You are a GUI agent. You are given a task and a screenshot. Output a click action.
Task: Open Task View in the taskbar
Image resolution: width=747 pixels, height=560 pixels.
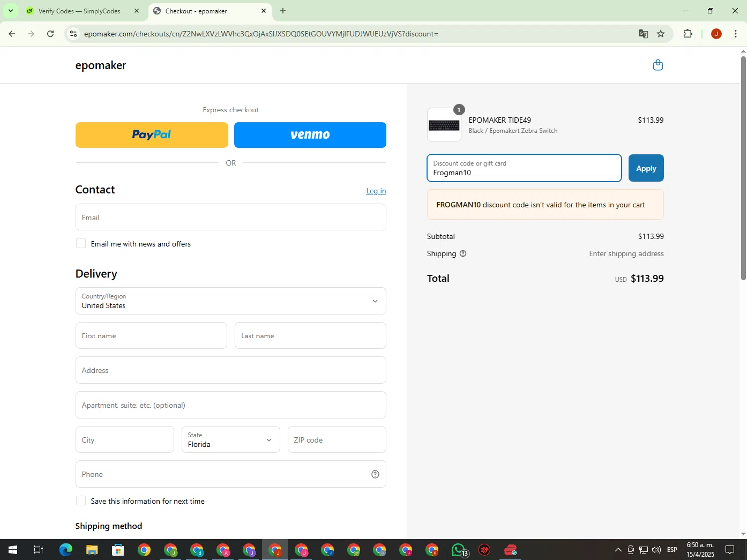tap(38, 550)
